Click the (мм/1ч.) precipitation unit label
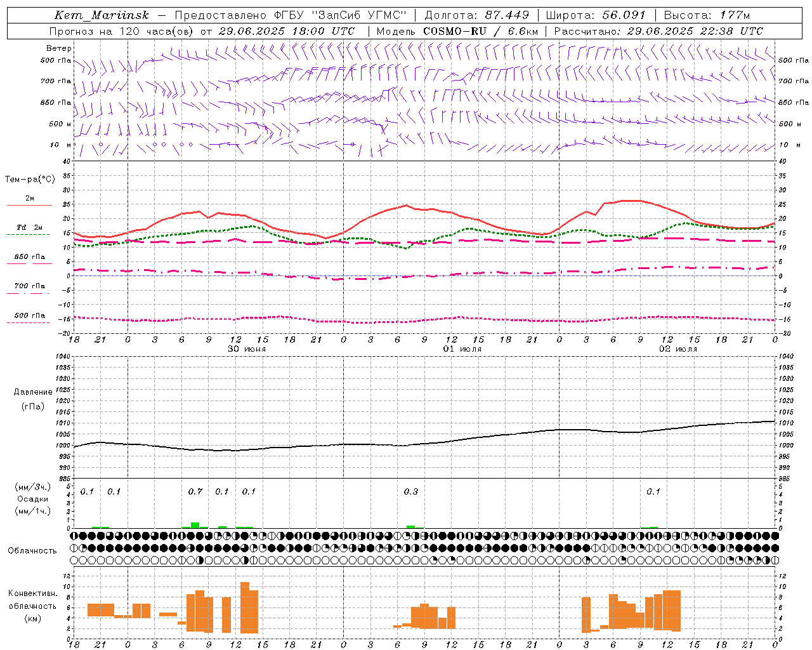This screenshot has width=812, height=650. click(33, 511)
